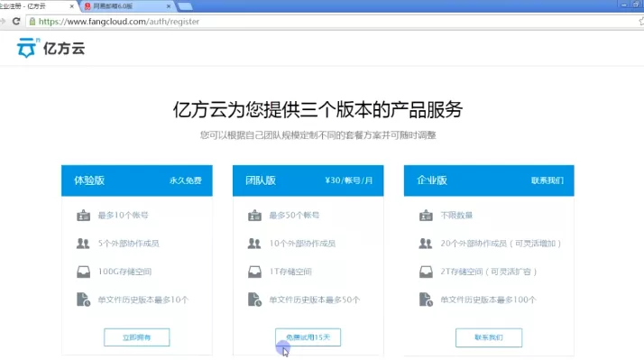Click the 立即拥有 button

[137, 337]
